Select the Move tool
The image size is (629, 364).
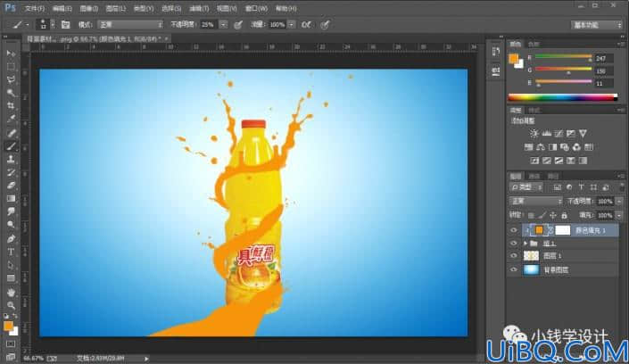(x=11, y=54)
